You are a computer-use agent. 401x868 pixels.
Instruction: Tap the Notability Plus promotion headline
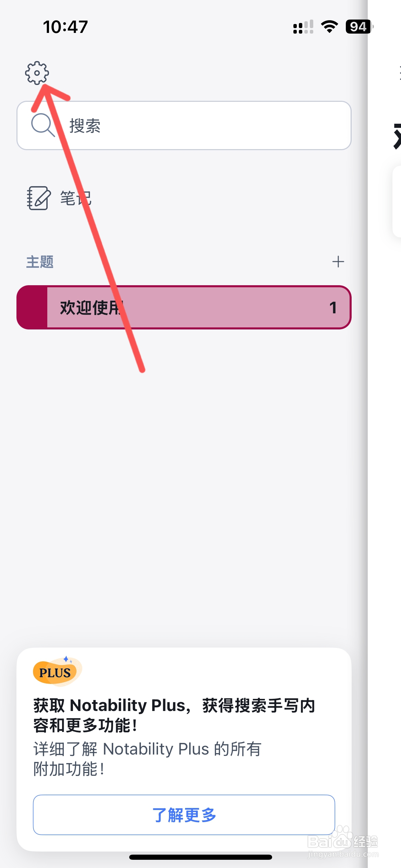tap(174, 715)
